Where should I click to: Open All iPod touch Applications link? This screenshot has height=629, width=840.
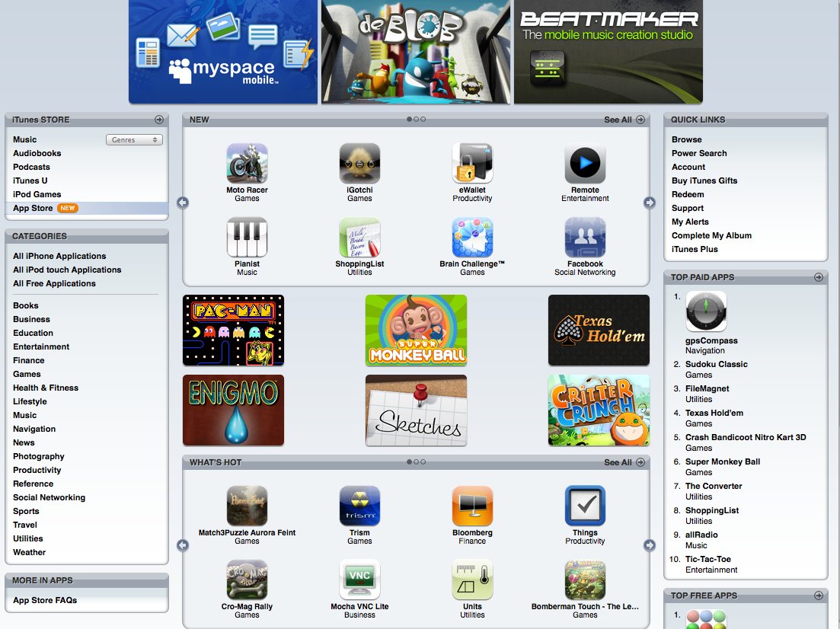(x=67, y=270)
